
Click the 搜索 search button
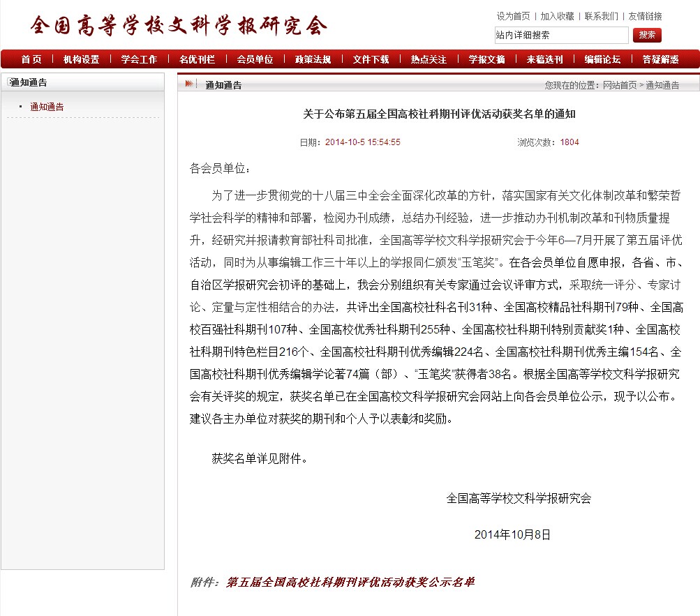tap(646, 35)
